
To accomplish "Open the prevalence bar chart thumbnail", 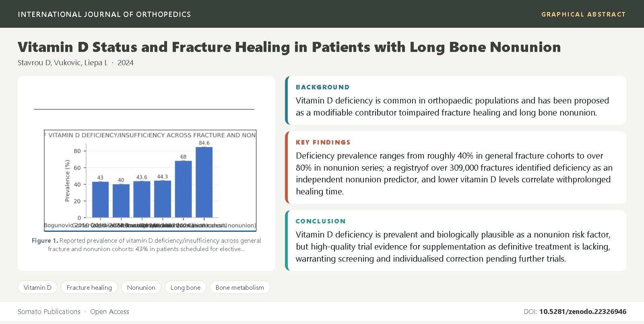I will 150,180.
